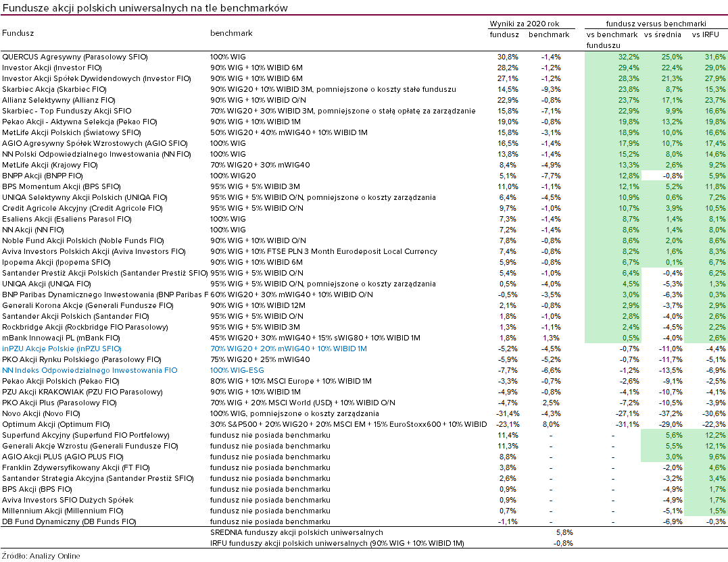Viewport: 728px width, 562px height.
Task: Click PKO Akcji Rynku Polskiego name
Action: (82, 359)
